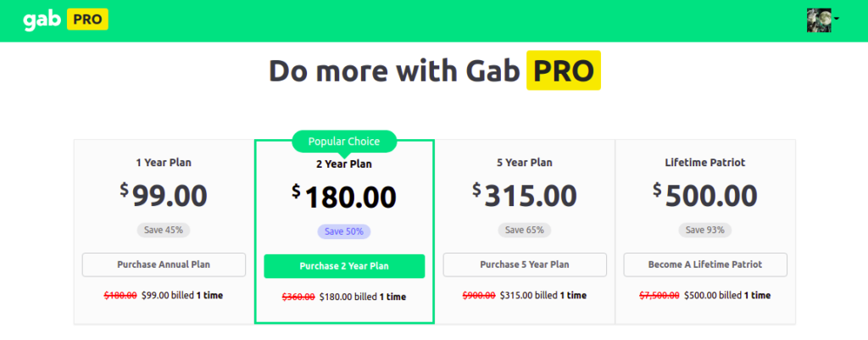
Task: Click the $99.00 price heading
Action: pyautogui.click(x=164, y=196)
